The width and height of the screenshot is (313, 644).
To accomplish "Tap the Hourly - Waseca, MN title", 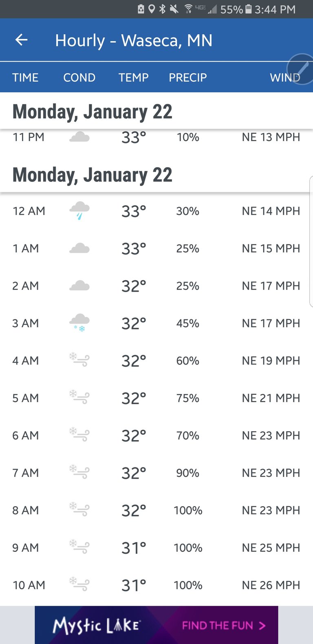I will 134,40.
